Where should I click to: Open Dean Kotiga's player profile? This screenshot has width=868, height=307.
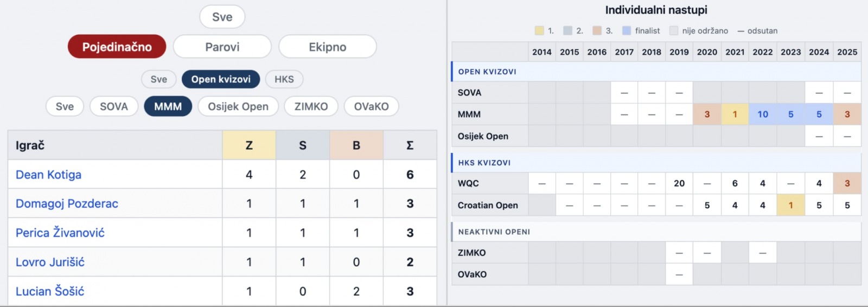point(48,175)
